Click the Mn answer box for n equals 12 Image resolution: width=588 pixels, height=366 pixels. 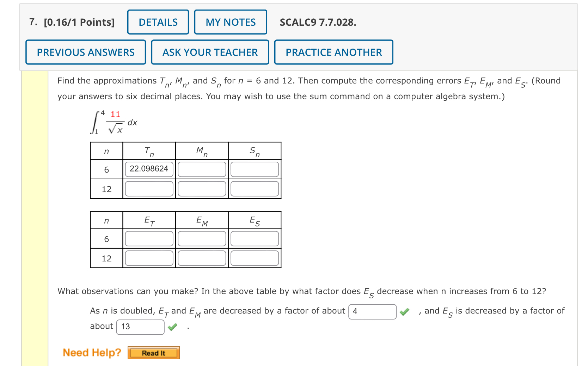click(201, 189)
